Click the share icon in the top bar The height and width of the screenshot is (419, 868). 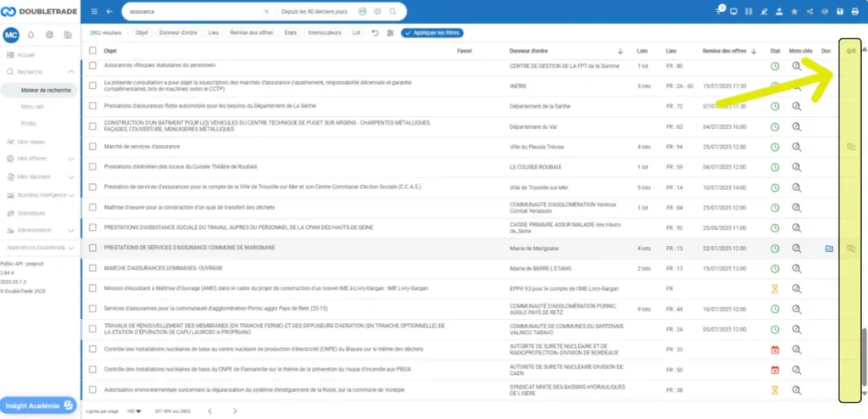[810, 11]
